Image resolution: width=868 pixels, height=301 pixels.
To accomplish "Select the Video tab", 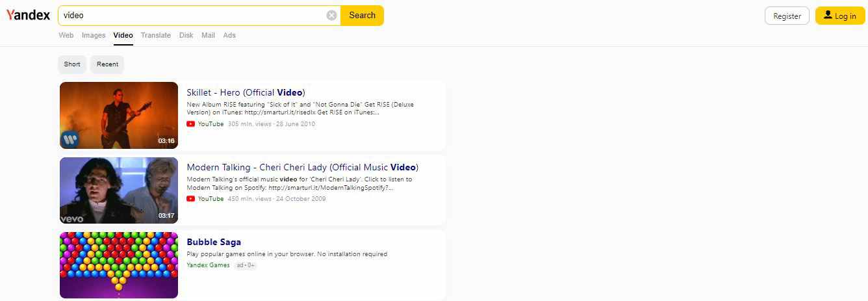I will (x=123, y=35).
